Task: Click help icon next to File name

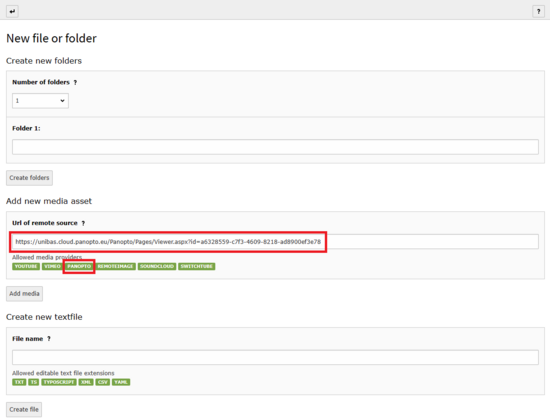Action: [49, 339]
